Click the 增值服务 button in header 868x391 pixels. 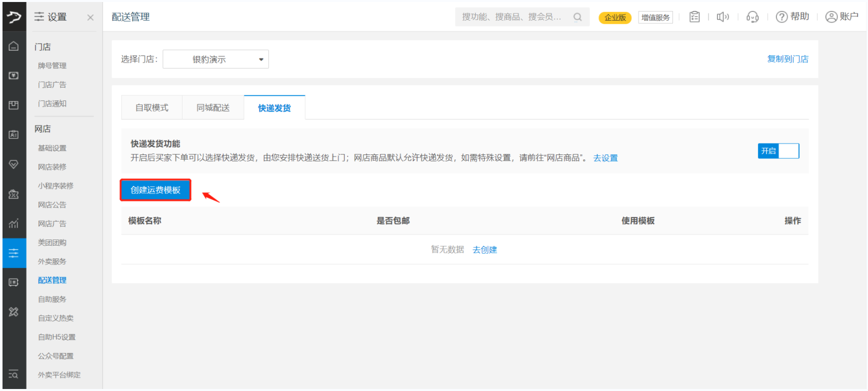655,17
